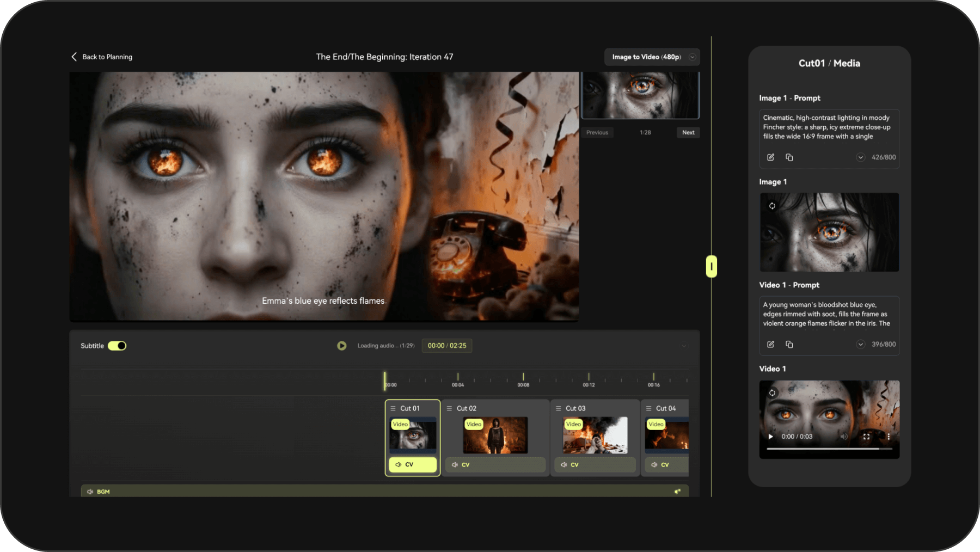The width and height of the screenshot is (980, 552).
Task: Click the speaker icon on Cut 03's CV strip
Action: click(564, 464)
